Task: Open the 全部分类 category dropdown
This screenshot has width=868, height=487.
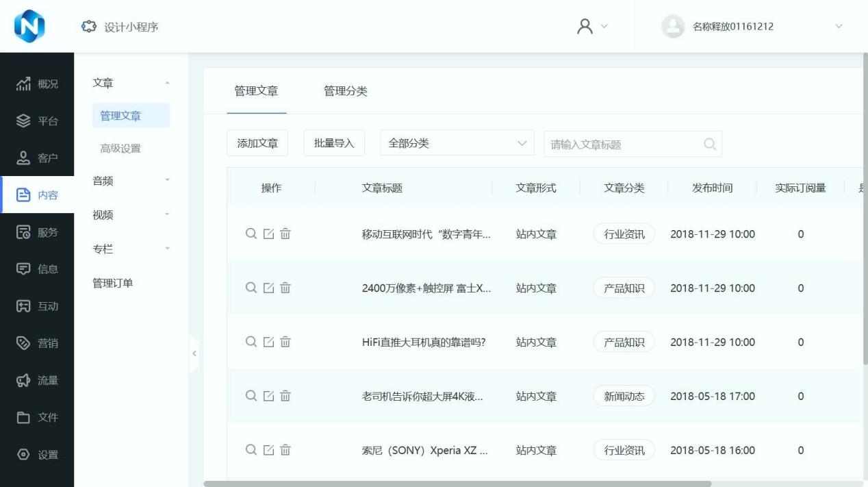Action: 457,144
